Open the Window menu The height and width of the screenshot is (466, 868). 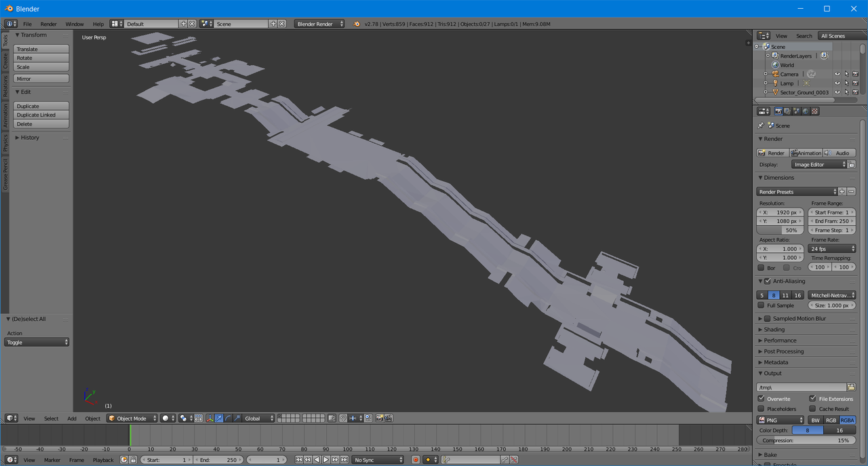pos(75,24)
